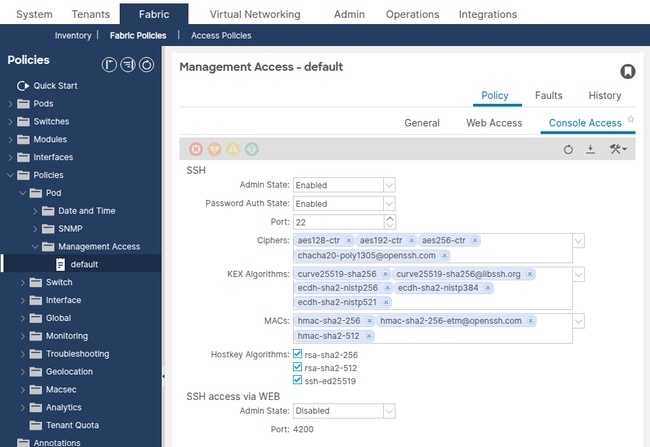Remove the aes256-ctr cipher tag
650x447 pixels.
point(475,241)
